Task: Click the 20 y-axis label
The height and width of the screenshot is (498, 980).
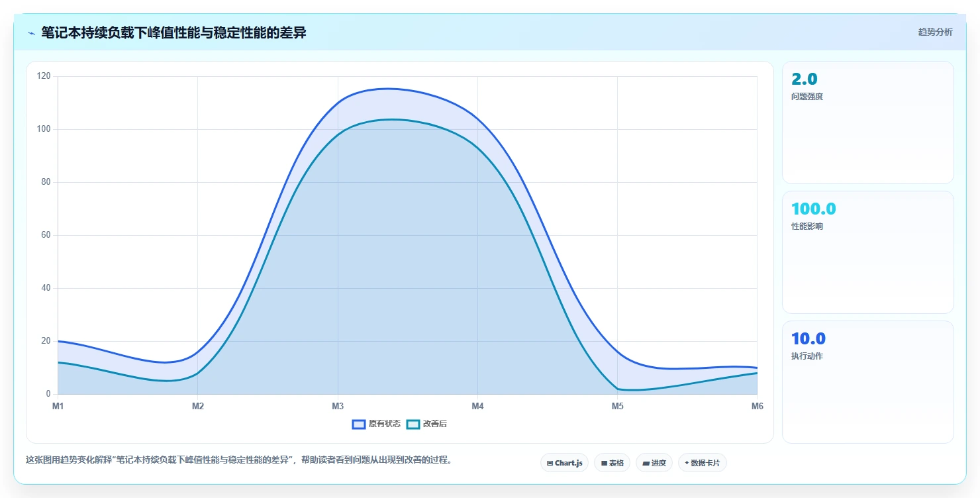Action: click(46, 341)
